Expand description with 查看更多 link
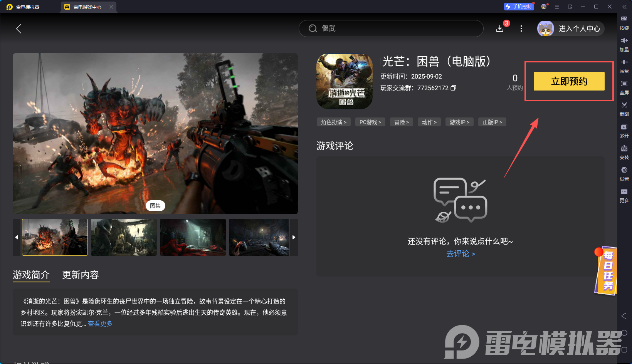 coord(100,324)
